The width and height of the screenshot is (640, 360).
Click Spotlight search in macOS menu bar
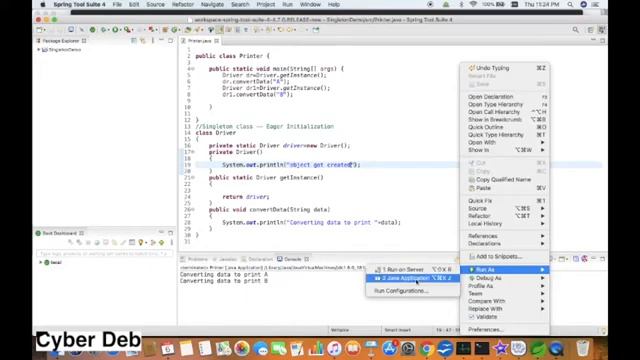[x=570, y=4]
